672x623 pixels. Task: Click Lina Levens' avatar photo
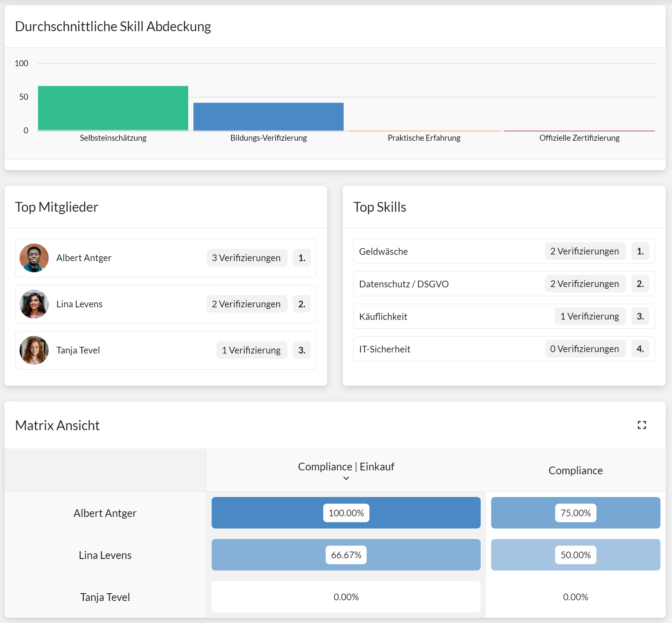point(34,304)
